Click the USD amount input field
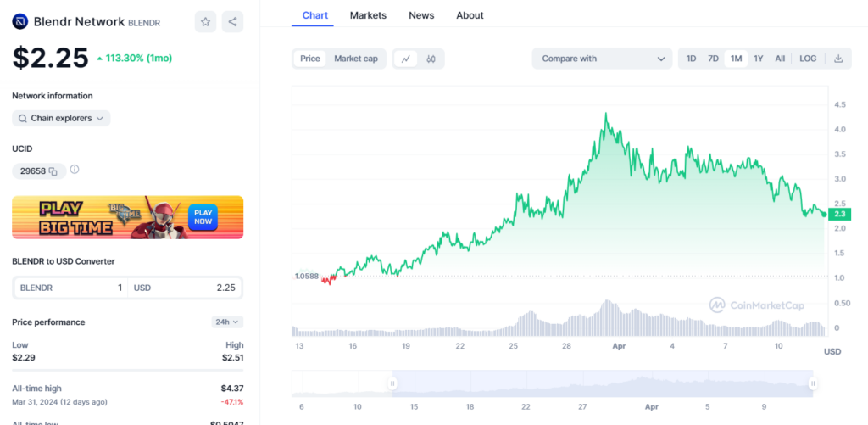This screenshot has width=868, height=425. click(185, 288)
